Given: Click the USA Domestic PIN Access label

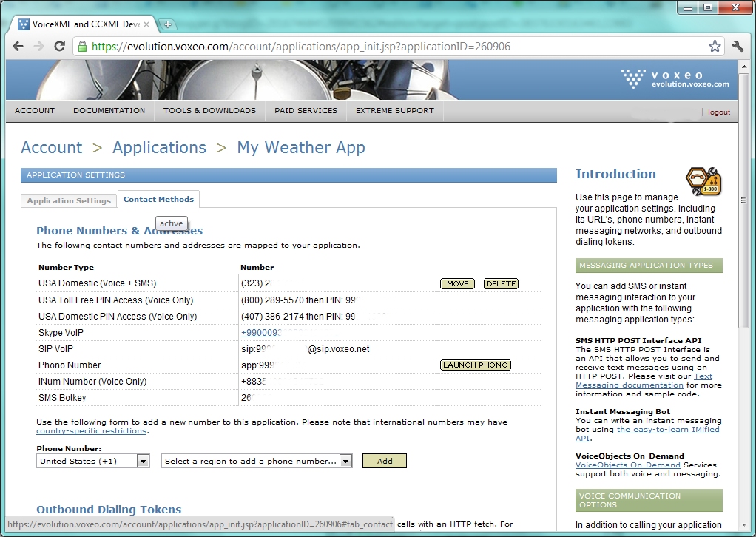Looking at the screenshot, I should (118, 317).
